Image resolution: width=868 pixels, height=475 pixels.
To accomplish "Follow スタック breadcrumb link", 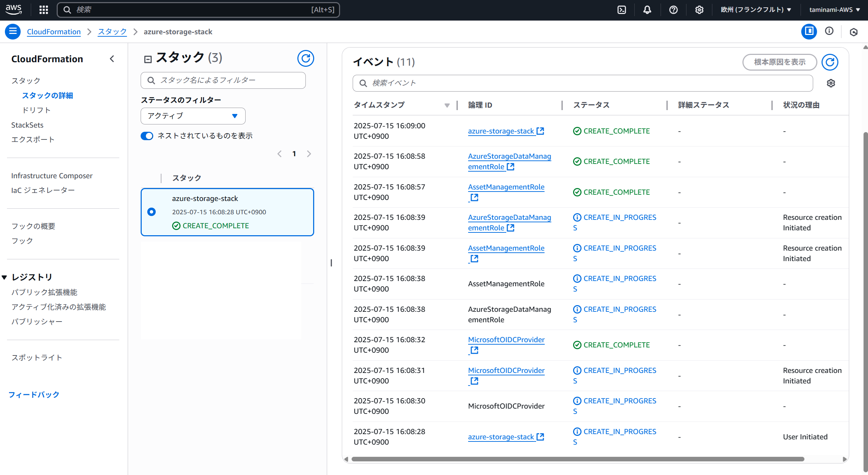I will tap(112, 32).
